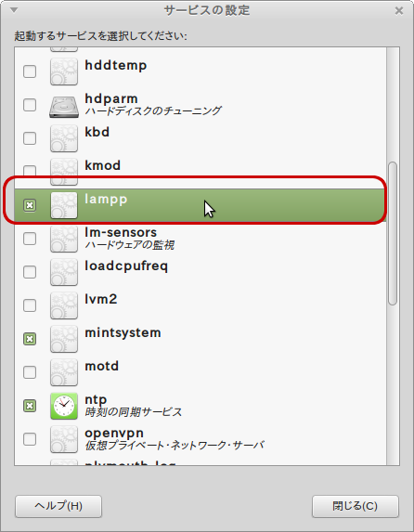Image resolution: width=414 pixels, height=532 pixels.
Task: Click the 時刻の同期サービス description
Action: 134,412
